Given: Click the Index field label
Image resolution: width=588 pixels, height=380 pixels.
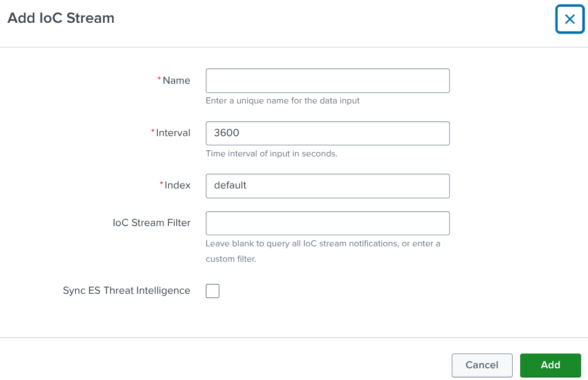Looking at the screenshot, I should 178,185.
